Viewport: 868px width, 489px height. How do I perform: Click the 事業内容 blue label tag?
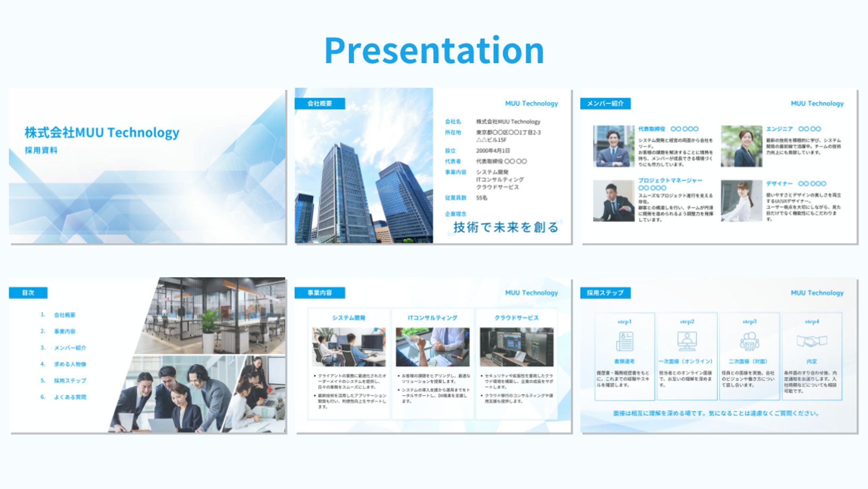pos(320,293)
